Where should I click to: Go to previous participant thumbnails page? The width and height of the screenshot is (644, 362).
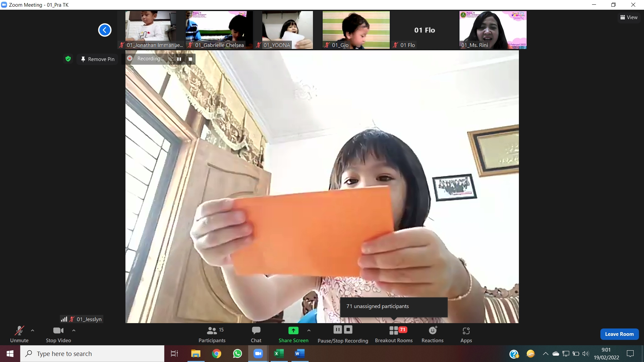(x=105, y=30)
